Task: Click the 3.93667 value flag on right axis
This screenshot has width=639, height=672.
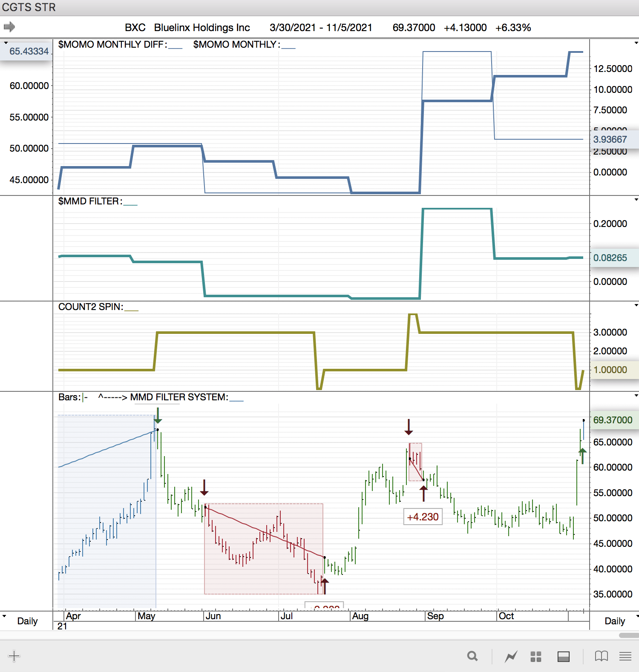Action: pyautogui.click(x=613, y=139)
